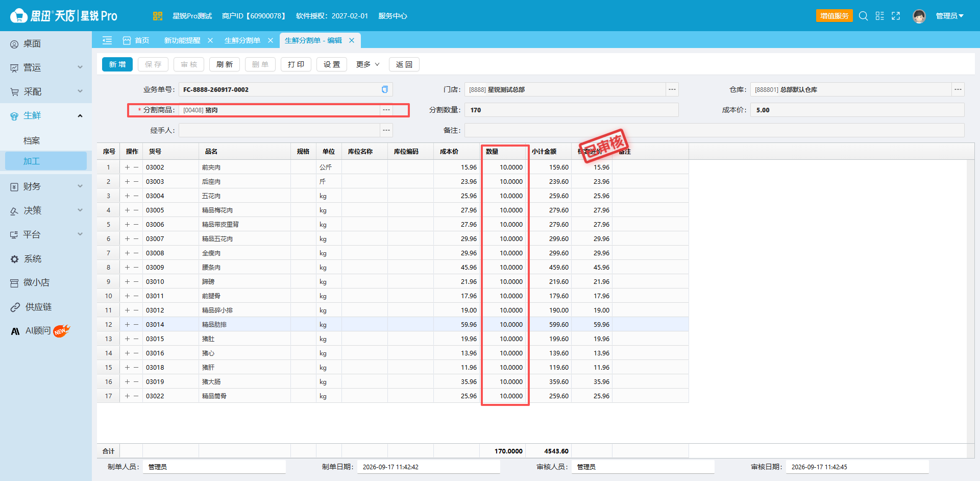Open the 更多 dropdown in toolbar

(x=368, y=64)
